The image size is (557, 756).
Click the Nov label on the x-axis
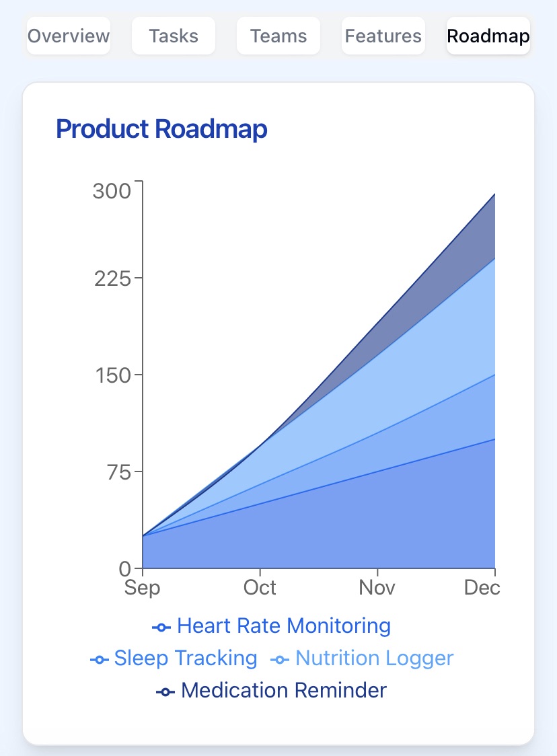click(377, 588)
